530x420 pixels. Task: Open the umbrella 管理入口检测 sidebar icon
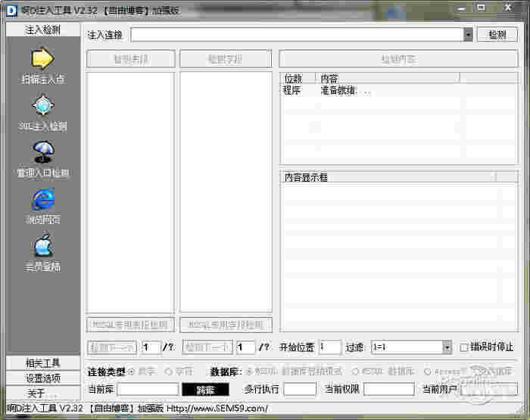coord(43,151)
